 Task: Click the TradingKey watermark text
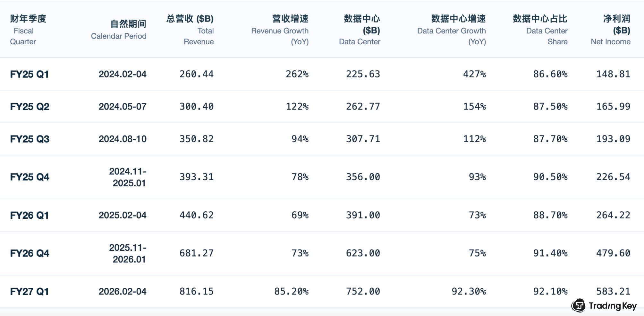[x=613, y=306]
